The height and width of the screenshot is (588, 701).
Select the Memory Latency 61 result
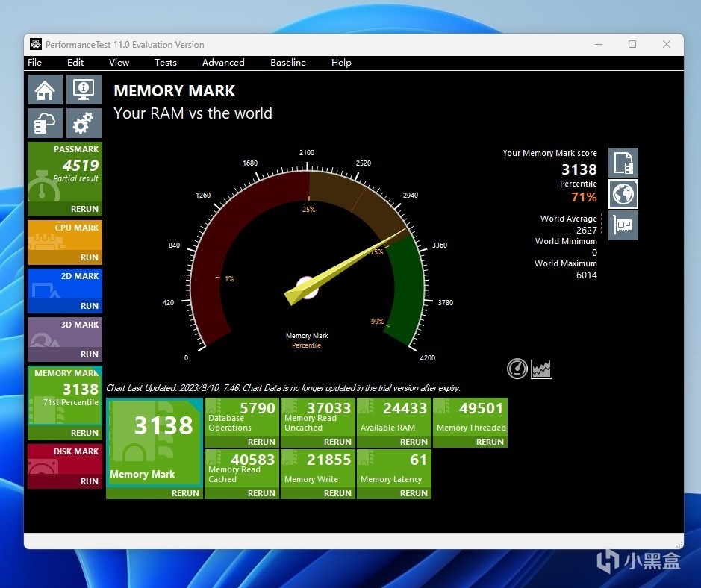tap(394, 469)
